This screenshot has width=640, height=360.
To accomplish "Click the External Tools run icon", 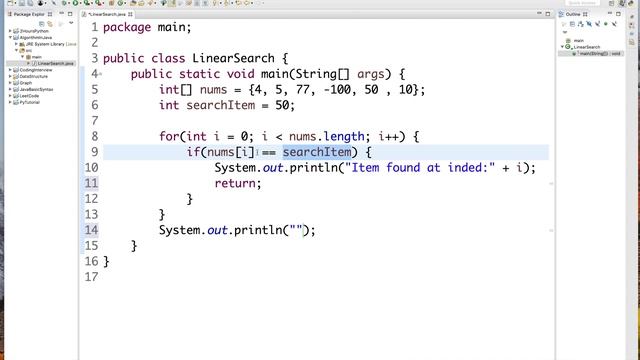I will pos(98,3).
